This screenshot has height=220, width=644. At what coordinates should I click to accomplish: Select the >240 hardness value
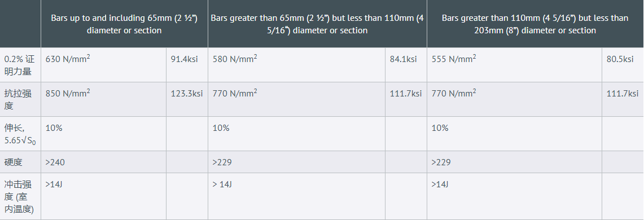click(x=103, y=162)
